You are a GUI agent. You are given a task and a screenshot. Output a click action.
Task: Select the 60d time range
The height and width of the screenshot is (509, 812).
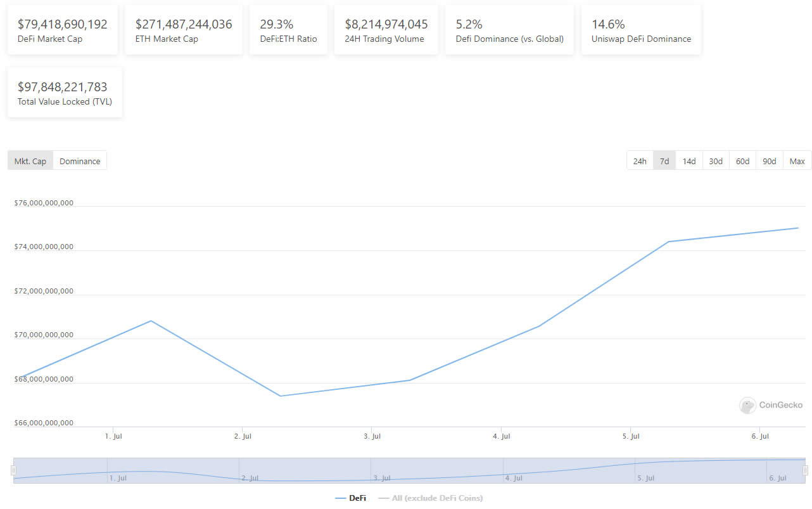pyautogui.click(x=742, y=161)
